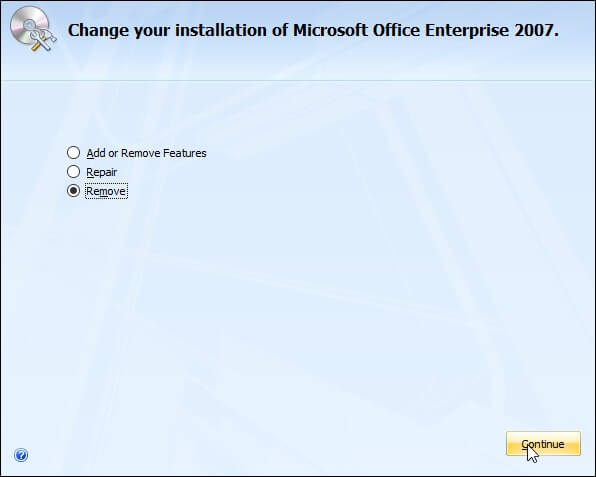Choose Repair to fix Office installation
This screenshot has height=477, width=596.
coord(73,171)
